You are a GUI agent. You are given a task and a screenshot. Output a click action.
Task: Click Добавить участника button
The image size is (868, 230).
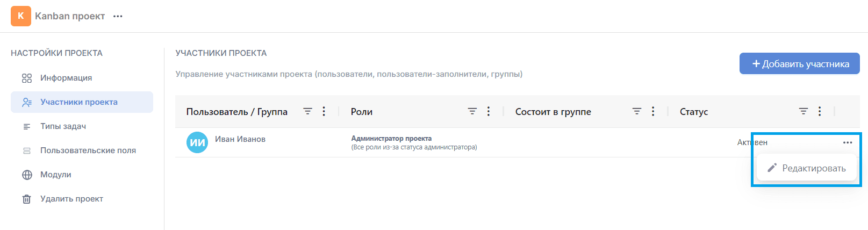[x=800, y=63]
